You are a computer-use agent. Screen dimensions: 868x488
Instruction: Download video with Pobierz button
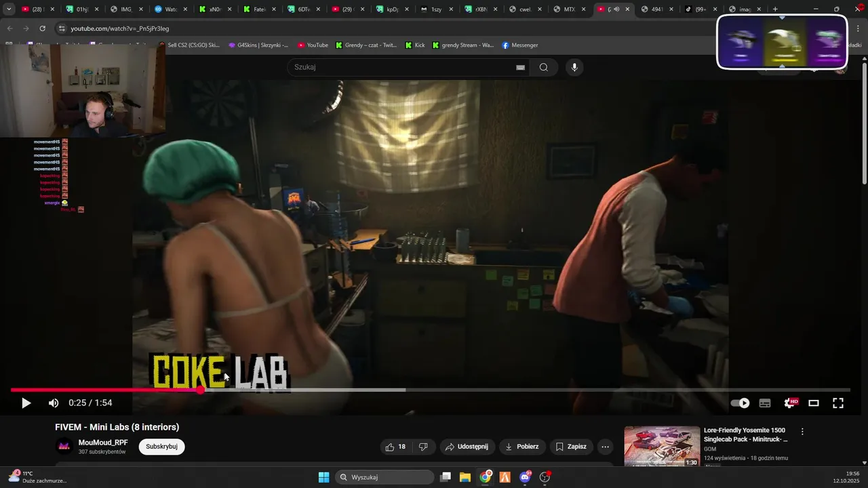coord(522,447)
